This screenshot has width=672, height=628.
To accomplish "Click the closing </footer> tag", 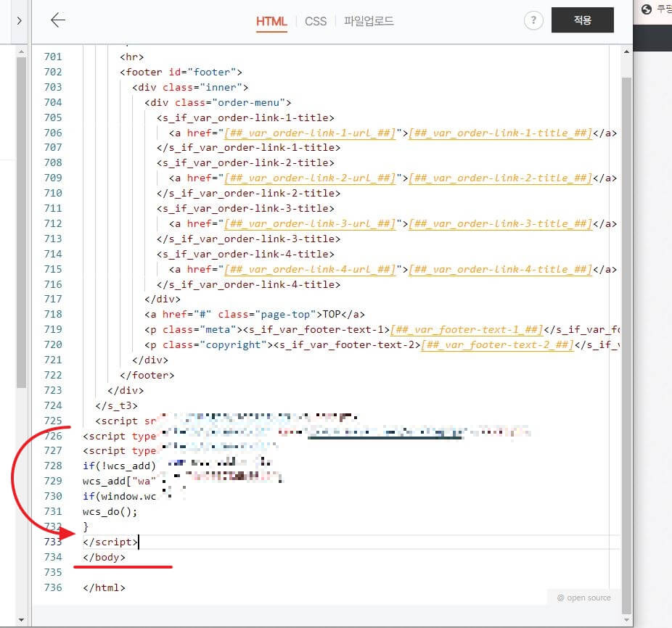I will tap(147, 375).
